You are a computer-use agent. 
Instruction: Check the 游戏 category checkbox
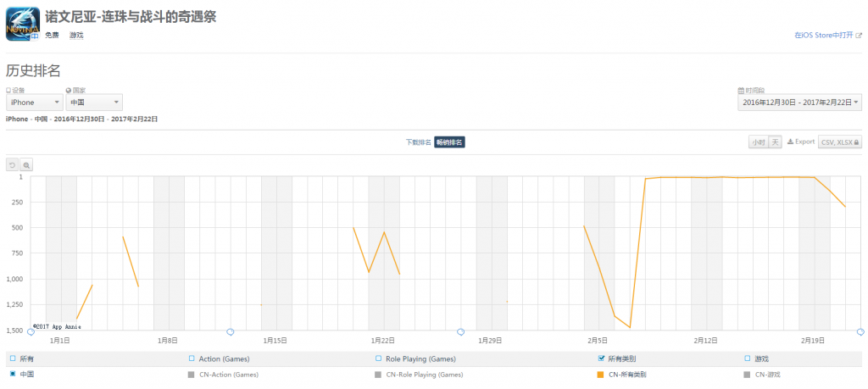(748, 358)
